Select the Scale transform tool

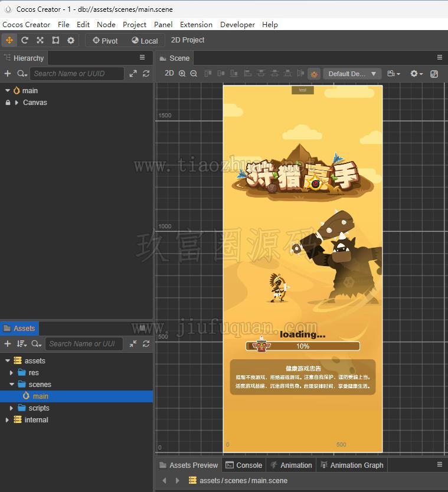point(40,40)
